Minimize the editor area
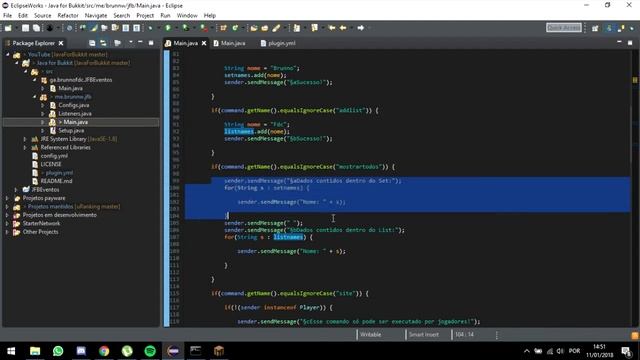Viewport: 640px width, 360px height. pos(619,42)
